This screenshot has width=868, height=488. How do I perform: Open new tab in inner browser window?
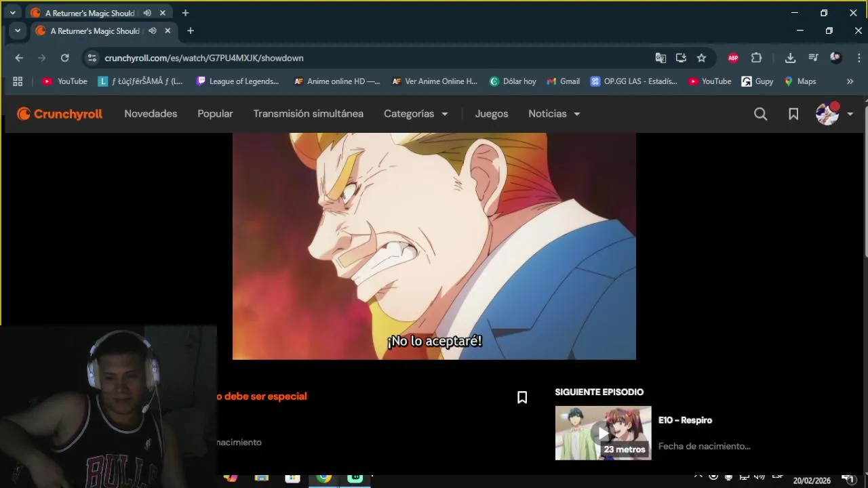(190, 30)
